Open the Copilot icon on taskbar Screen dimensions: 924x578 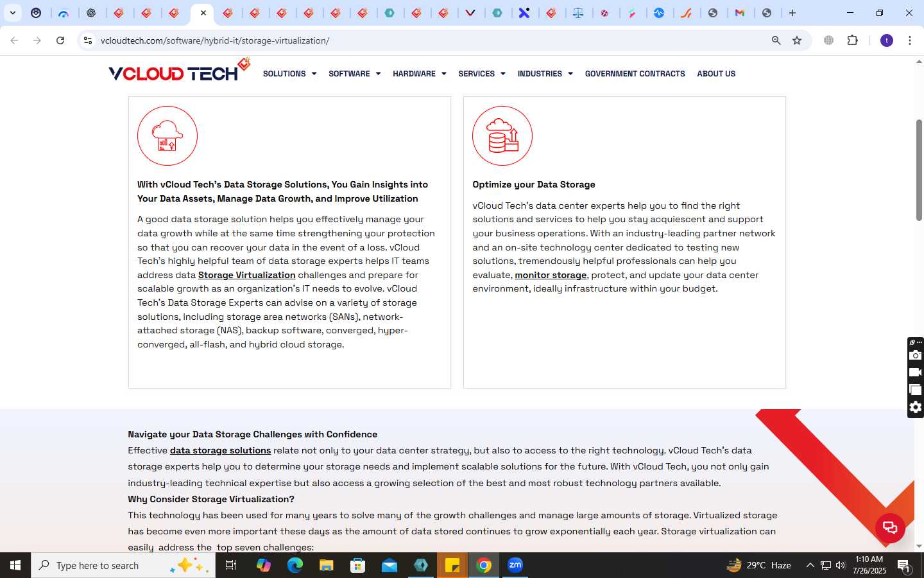tap(263, 565)
